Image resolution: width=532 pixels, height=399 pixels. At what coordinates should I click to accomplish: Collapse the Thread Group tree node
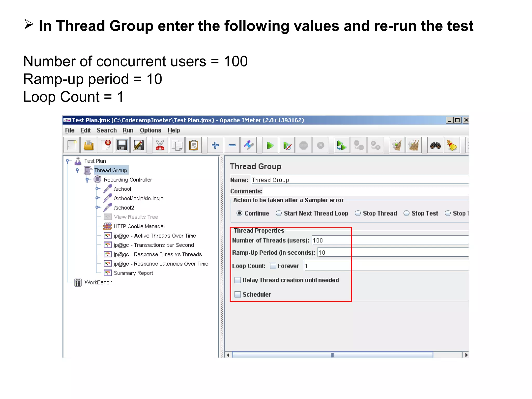click(x=77, y=170)
